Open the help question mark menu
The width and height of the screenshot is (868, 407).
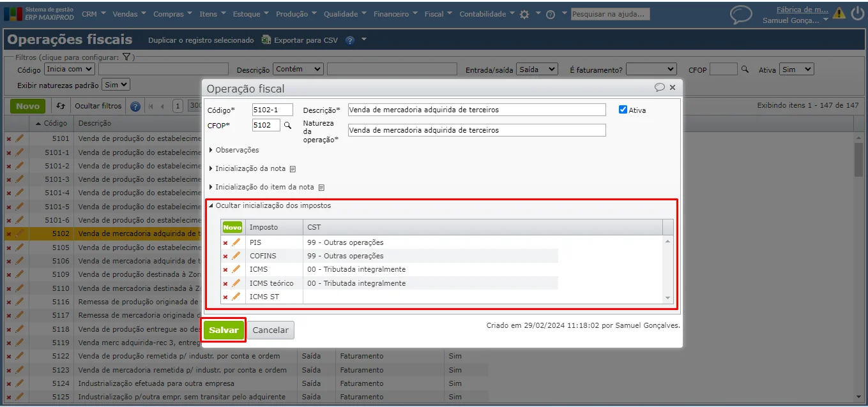[550, 14]
